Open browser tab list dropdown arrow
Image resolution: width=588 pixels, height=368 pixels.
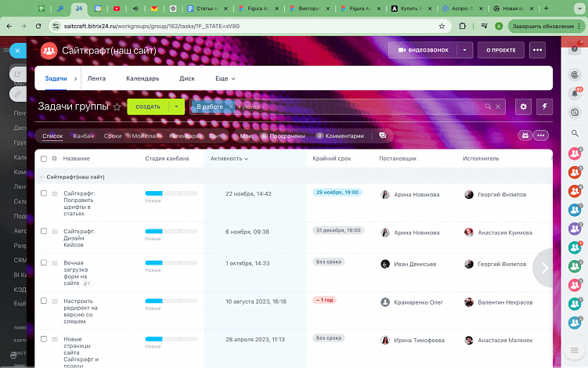tap(579, 9)
